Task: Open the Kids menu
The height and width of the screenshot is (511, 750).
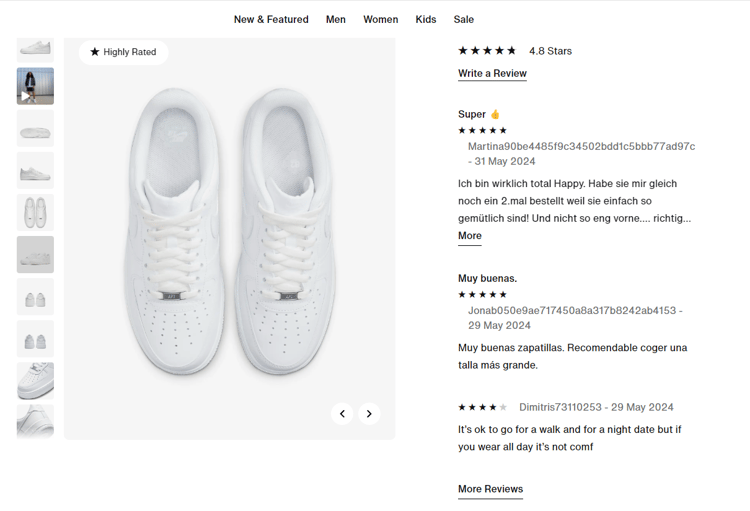Action: (x=426, y=19)
